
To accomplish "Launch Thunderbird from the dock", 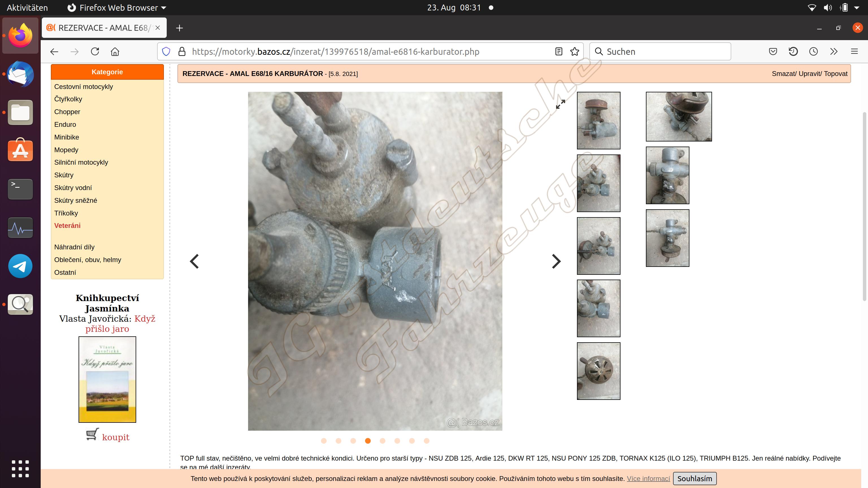I will click(21, 74).
